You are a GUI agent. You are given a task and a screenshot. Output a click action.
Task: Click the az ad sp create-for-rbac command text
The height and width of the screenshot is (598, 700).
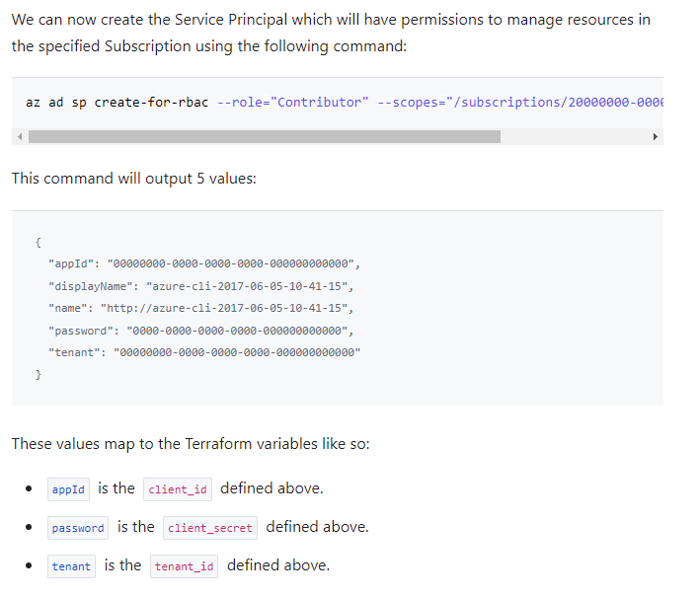117,103
